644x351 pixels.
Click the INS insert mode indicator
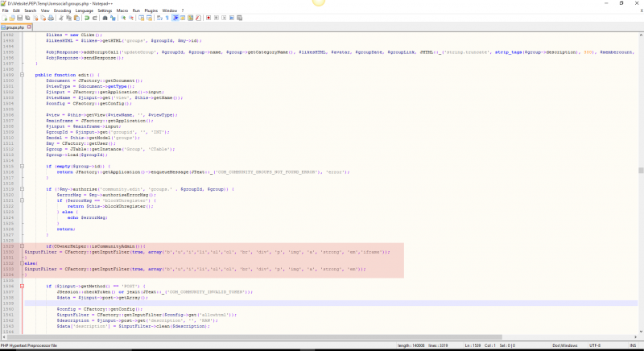coord(633,345)
